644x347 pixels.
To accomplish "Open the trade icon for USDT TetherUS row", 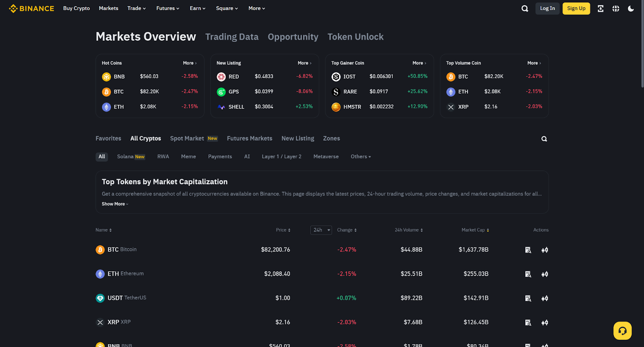I will pyautogui.click(x=545, y=298).
